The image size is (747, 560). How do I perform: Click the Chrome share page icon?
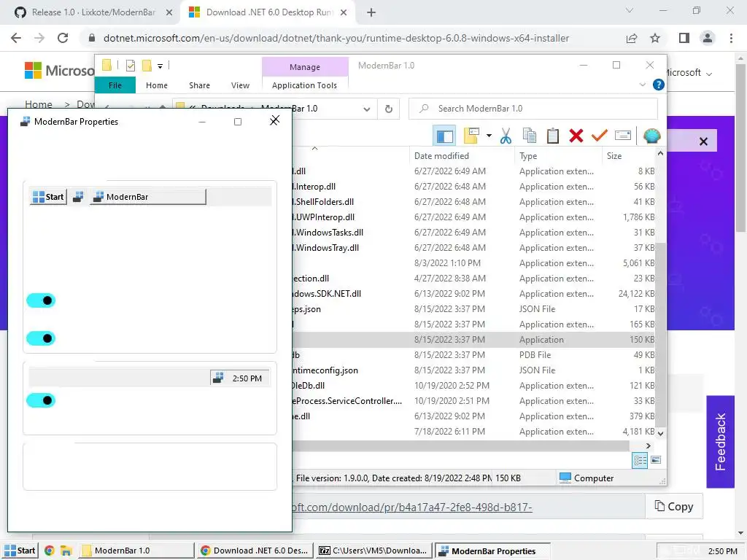tap(632, 38)
